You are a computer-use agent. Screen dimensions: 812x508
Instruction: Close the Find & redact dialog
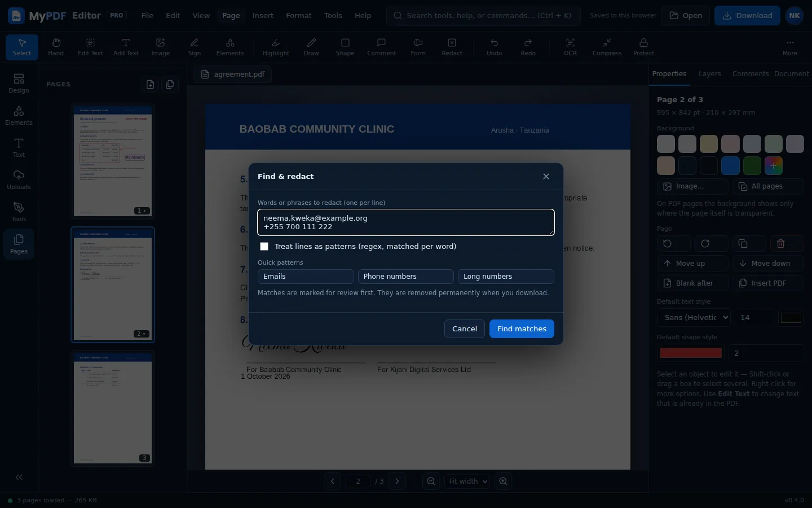[x=546, y=177]
